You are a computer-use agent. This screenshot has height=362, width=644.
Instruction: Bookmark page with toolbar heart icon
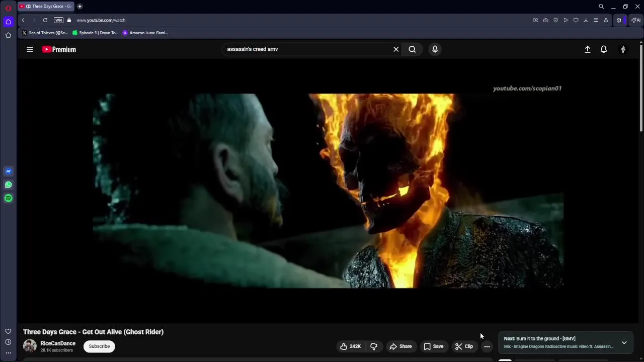576,20
